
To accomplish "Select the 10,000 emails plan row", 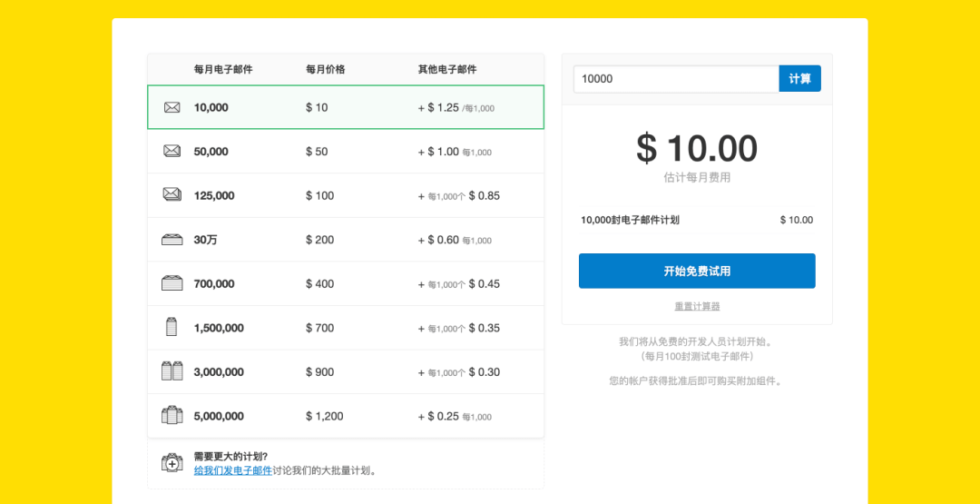I will coord(346,107).
